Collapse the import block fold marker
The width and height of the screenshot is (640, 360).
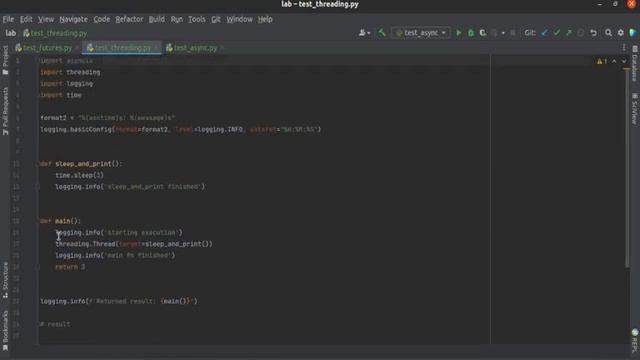tap(37, 61)
